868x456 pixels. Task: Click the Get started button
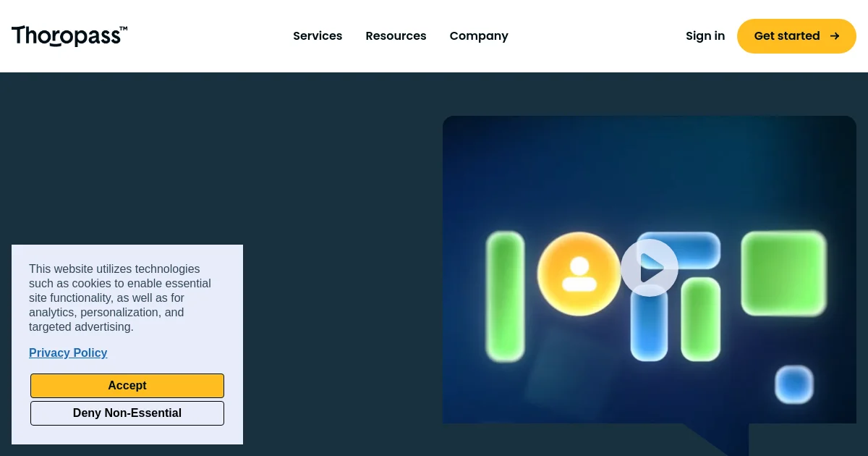pos(796,36)
